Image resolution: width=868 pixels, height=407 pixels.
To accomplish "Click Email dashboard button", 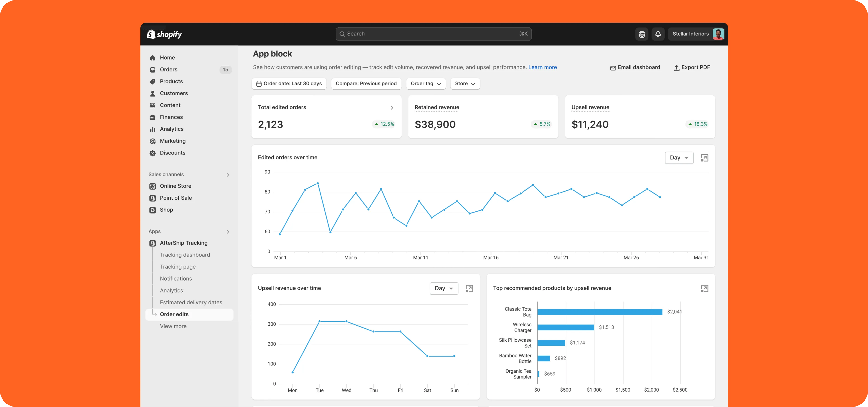I will point(635,68).
